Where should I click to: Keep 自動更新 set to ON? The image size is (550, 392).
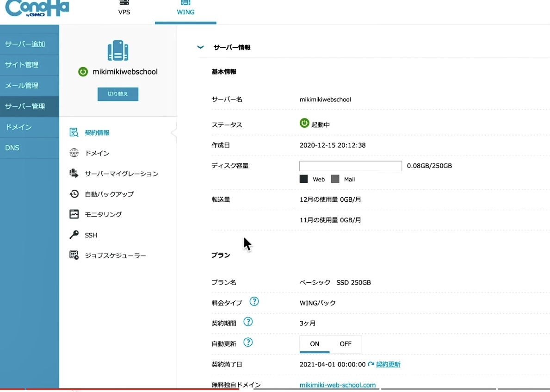click(x=315, y=344)
